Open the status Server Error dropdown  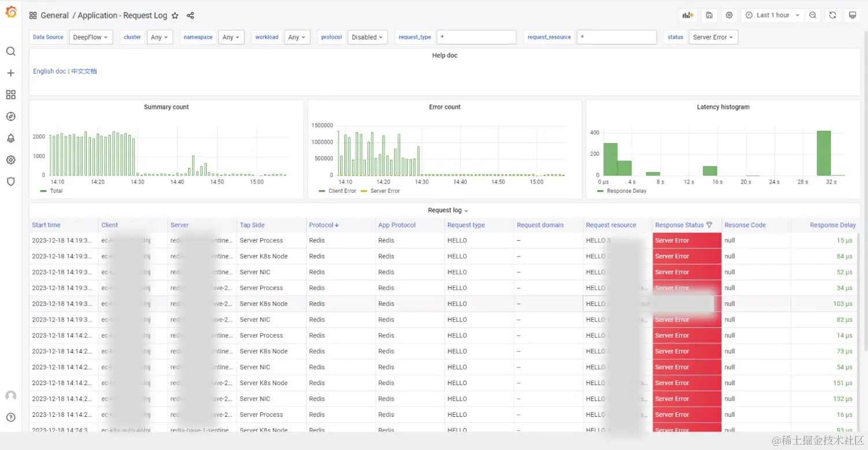713,37
